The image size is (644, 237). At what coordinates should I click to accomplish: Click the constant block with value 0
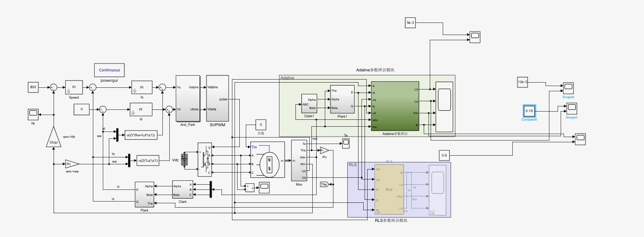pos(82,109)
